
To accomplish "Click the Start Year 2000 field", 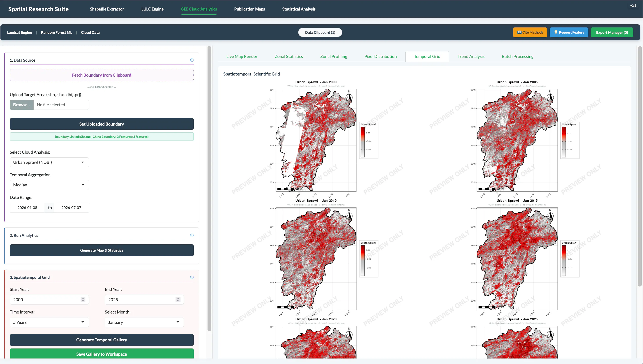I will [49, 299].
